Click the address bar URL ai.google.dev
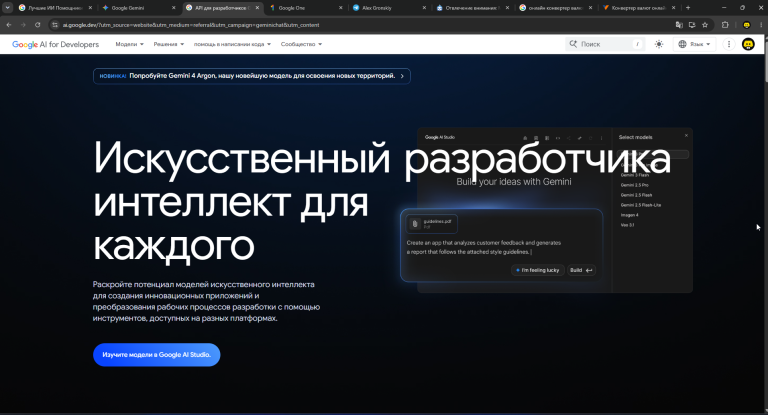Image resolution: width=768 pixels, height=415 pixels. [191, 24]
